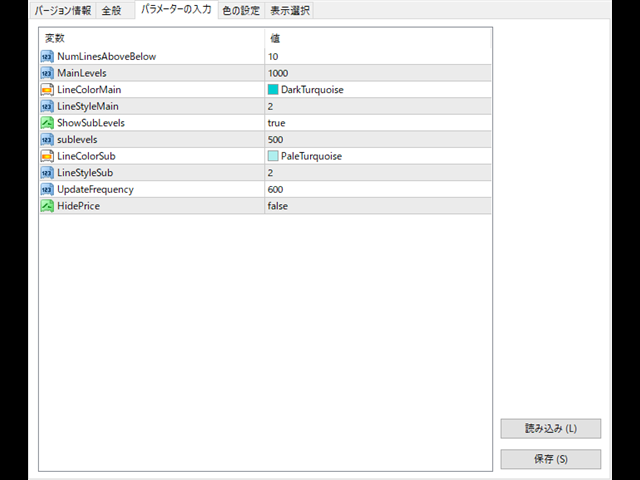Click the integer icon beside UpdateFrequency
Viewport: 640px width, 480px height.
click(x=47, y=189)
